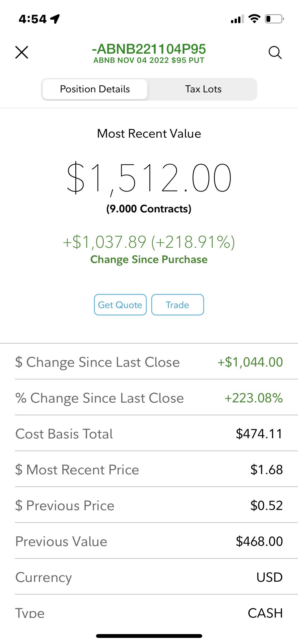Tap the location arrow icon

point(55,19)
